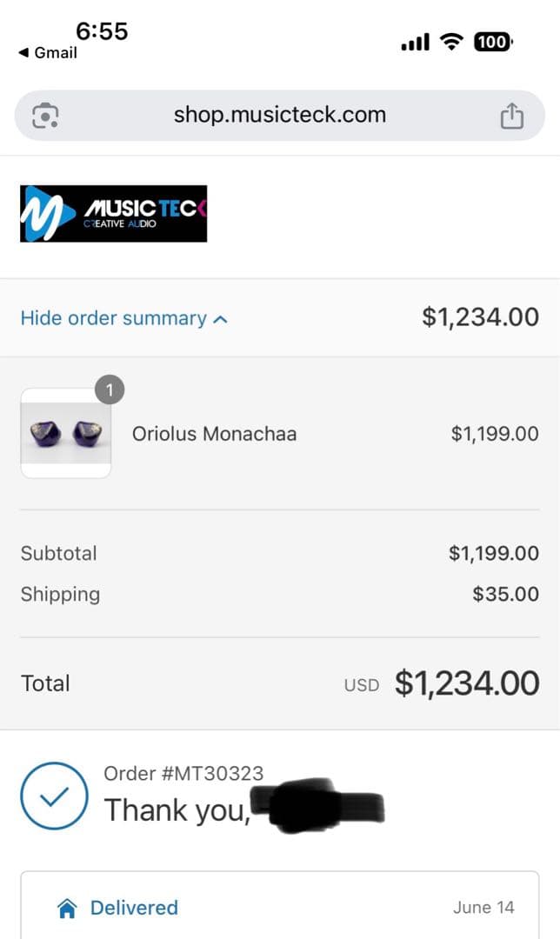Image resolution: width=560 pixels, height=939 pixels.
Task: Click the MusicTeck logo
Action: 113,213
